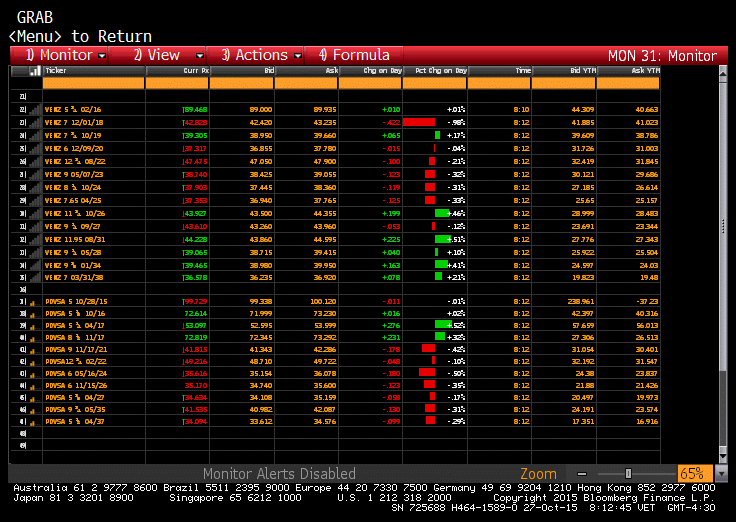Screen dimensions: 736x522
Task: Click the orange icon beside PDVSA12 02/22
Action: point(32,363)
